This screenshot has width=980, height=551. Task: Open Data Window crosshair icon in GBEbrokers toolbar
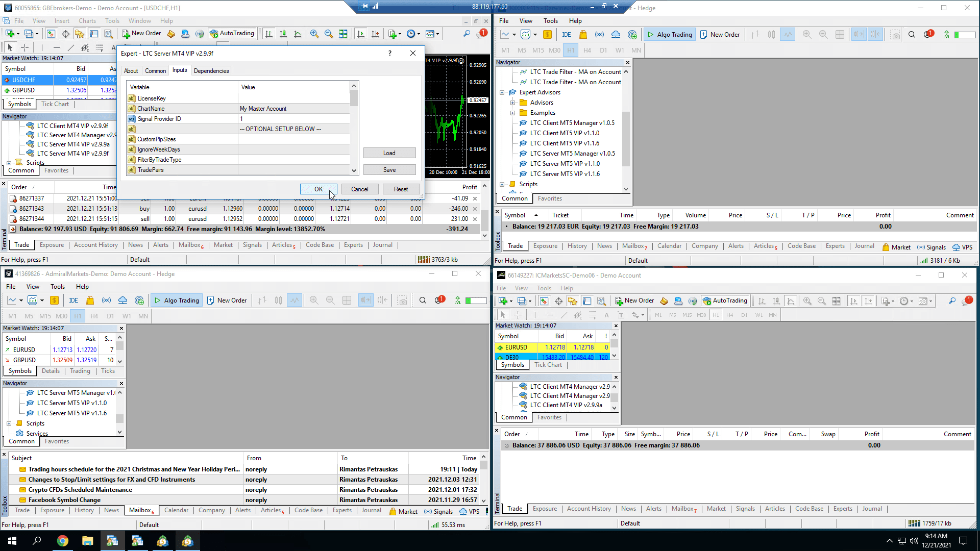pyautogui.click(x=65, y=34)
